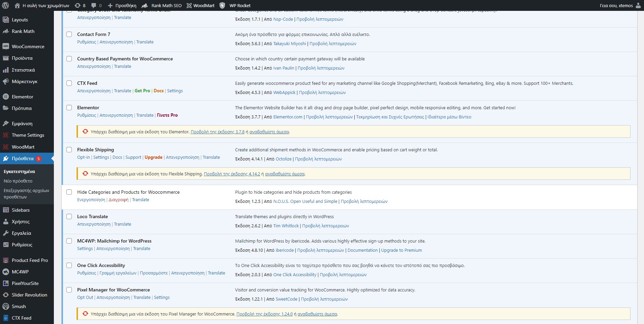
Task: Click the Στατιστικά bar chart icon
Action: 6,70
